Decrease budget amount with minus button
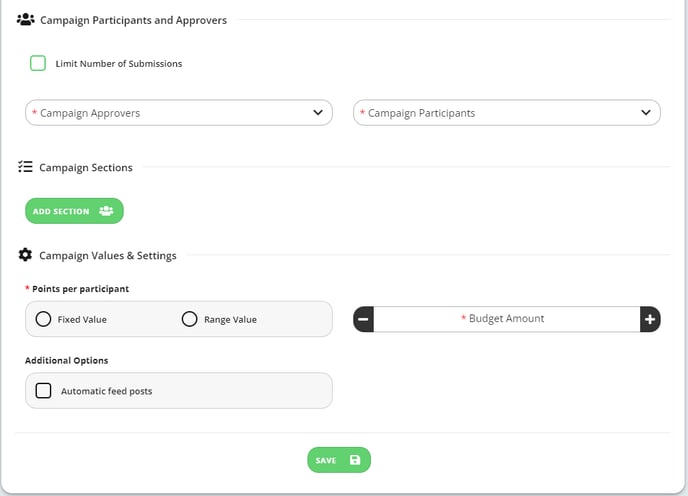Screen dimensions: 688x496 [x=363, y=319]
